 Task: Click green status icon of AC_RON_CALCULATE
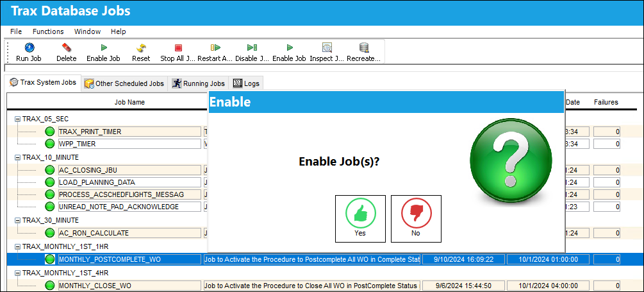click(x=50, y=233)
